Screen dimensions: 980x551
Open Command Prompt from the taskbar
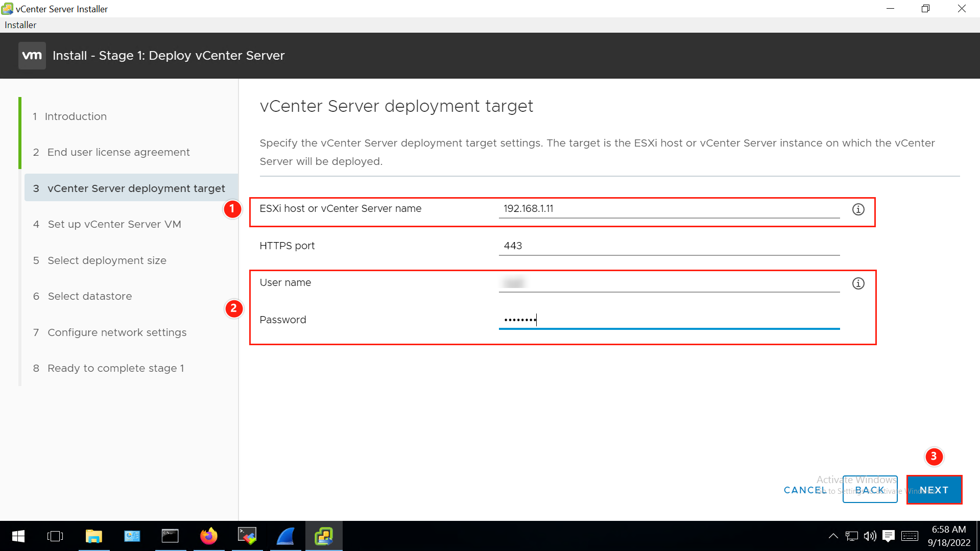(170, 536)
